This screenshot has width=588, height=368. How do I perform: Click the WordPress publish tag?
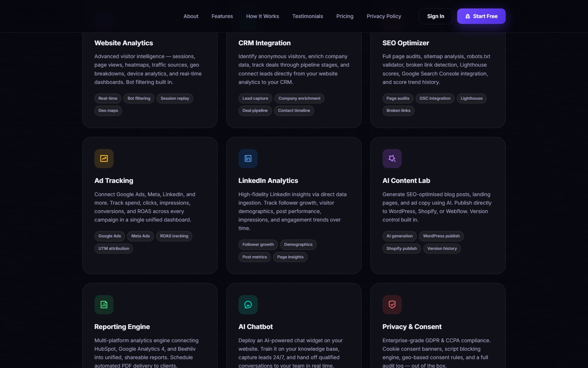pos(441,236)
